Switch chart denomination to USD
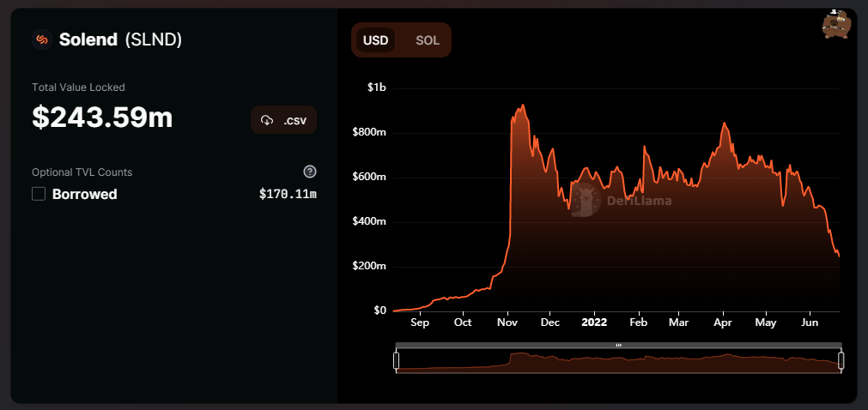Image resolution: width=868 pixels, height=410 pixels. pos(375,40)
